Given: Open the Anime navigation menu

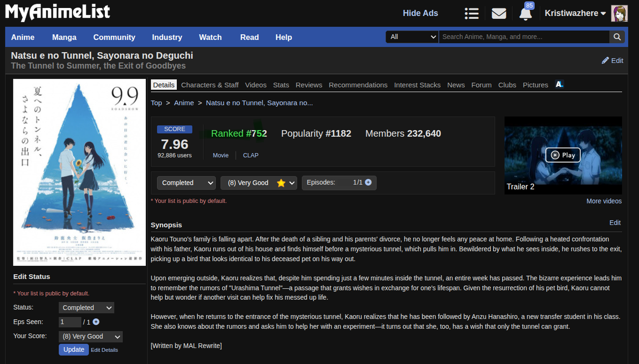Looking at the screenshot, I should (23, 37).
